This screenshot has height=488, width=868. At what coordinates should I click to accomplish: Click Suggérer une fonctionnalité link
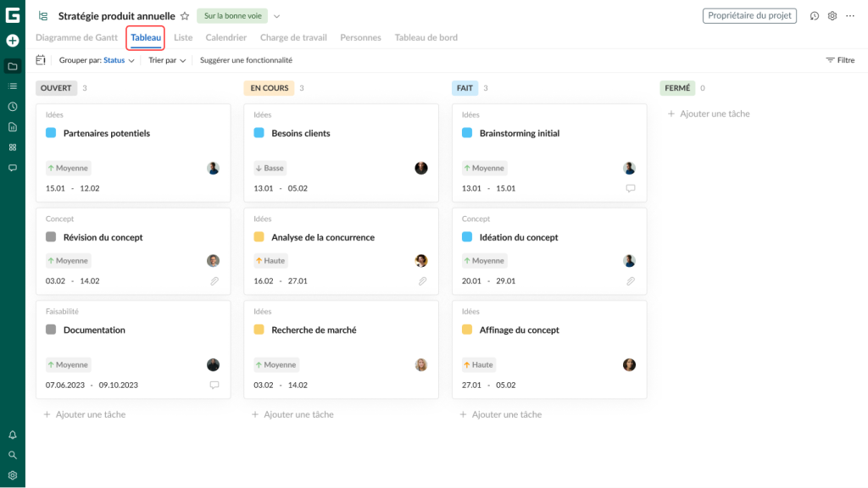246,60
